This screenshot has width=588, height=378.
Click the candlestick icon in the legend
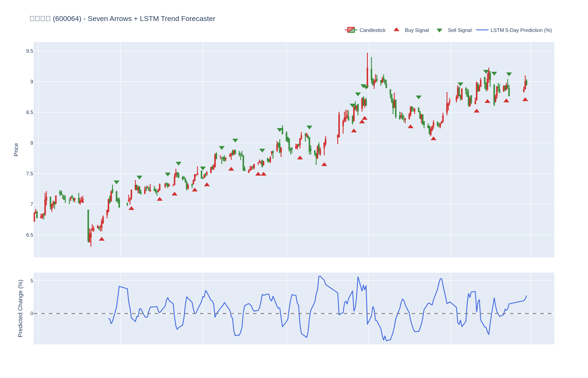[x=351, y=30]
